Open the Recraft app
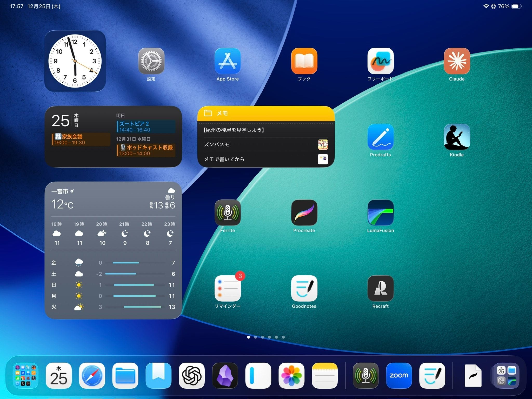 [380, 288]
